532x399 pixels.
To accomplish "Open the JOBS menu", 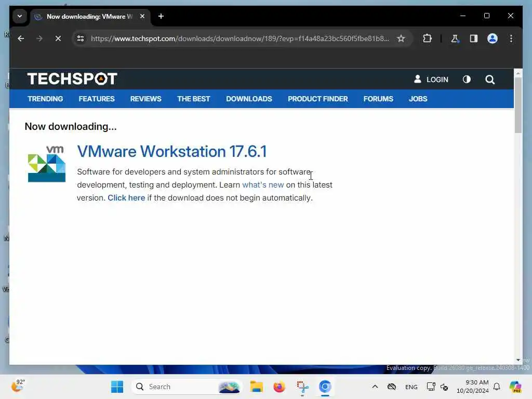I will (418, 99).
